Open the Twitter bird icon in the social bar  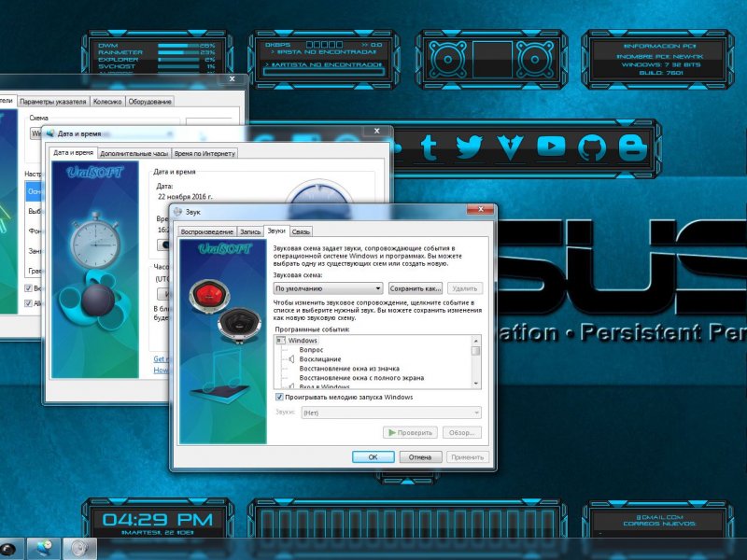point(470,147)
